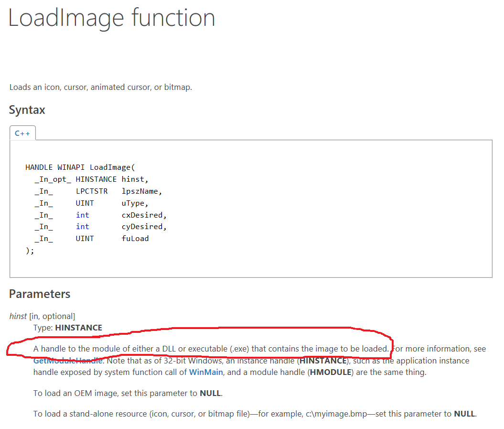The height and width of the screenshot is (429, 504).
Task: Click the Parameters section heading
Action: 40,294
